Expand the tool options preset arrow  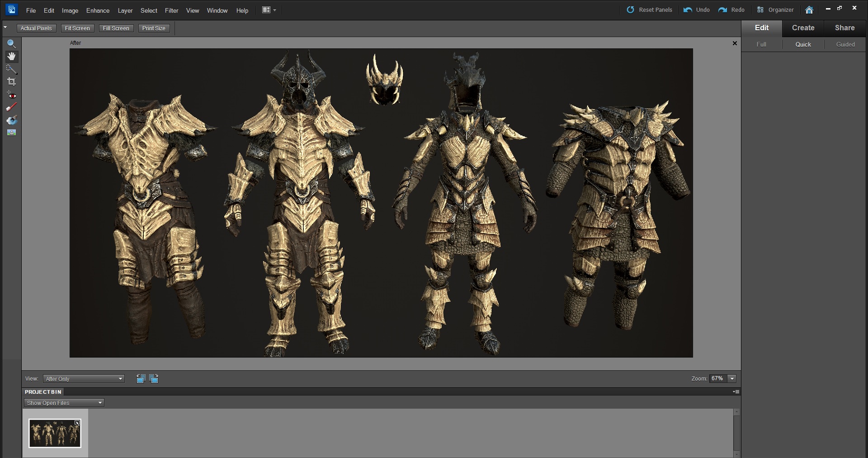click(x=5, y=28)
